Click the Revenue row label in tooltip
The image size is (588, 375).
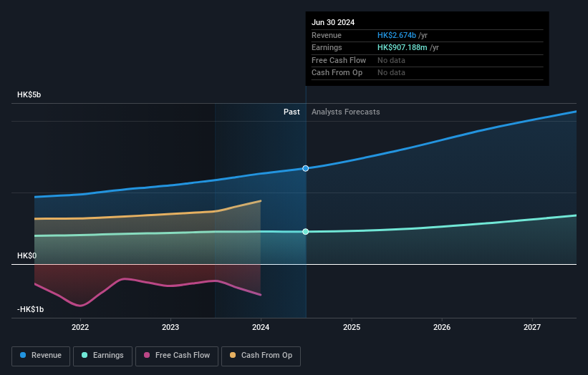click(327, 35)
